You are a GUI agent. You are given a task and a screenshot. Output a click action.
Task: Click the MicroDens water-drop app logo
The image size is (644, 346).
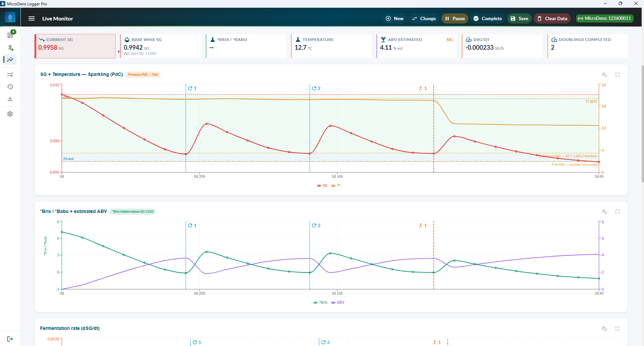10,17
